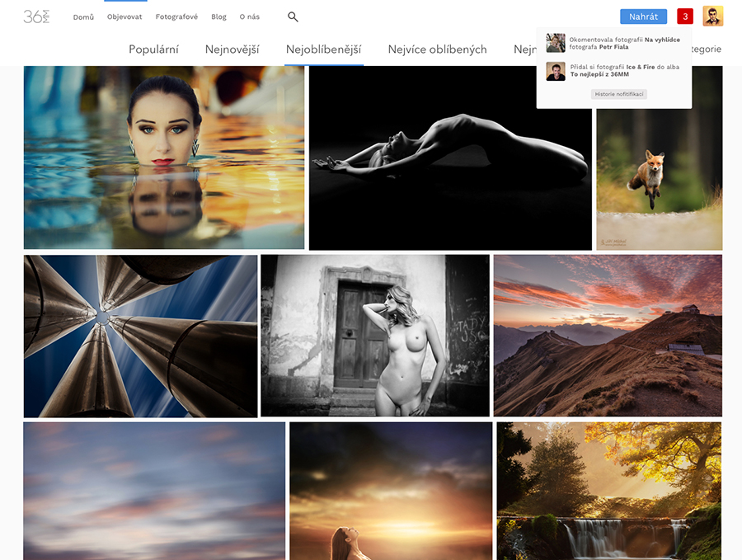
Task: Go to the Domů page
Action: 83,17
